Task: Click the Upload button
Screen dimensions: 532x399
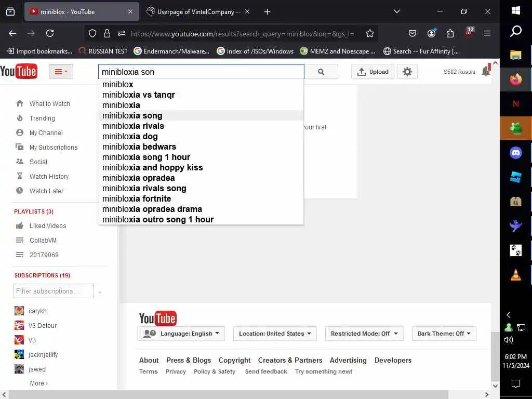Action: [373, 72]
